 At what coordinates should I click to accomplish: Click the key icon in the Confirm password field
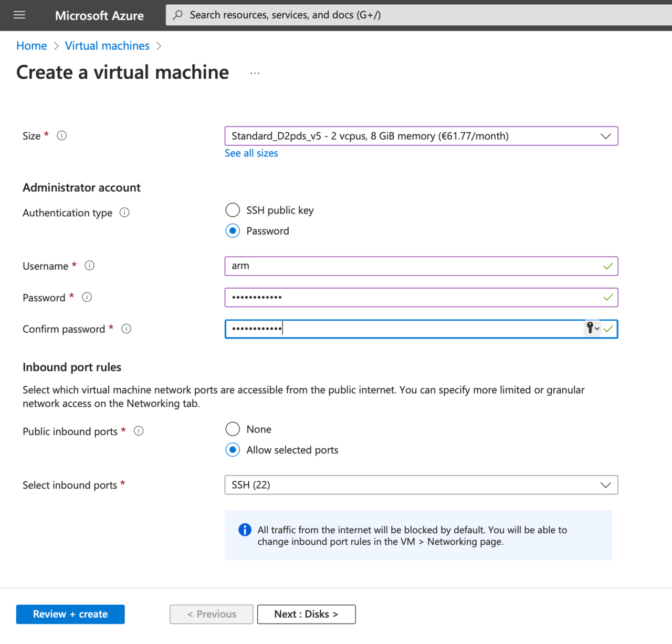(x=590, y=329)
